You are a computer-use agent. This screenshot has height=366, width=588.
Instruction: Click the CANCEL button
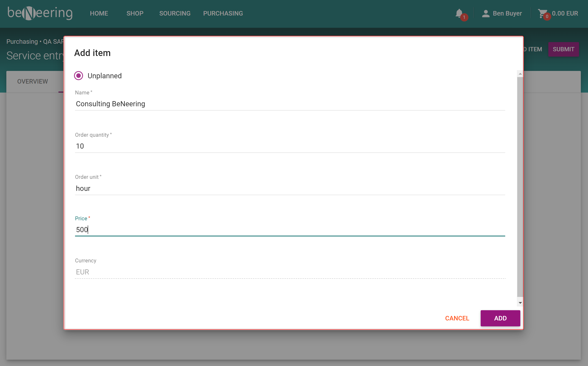[x=457, y=318]
